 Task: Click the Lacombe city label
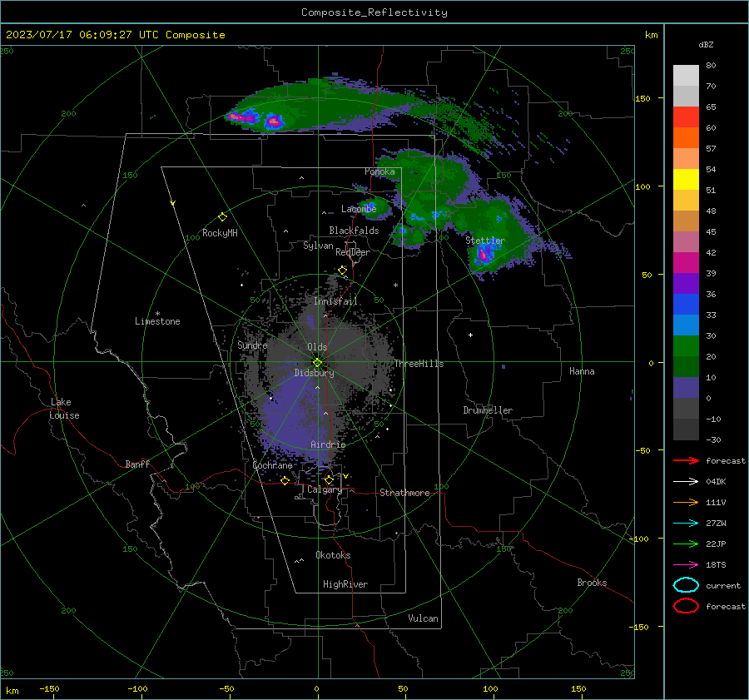[x=359, y=209]
